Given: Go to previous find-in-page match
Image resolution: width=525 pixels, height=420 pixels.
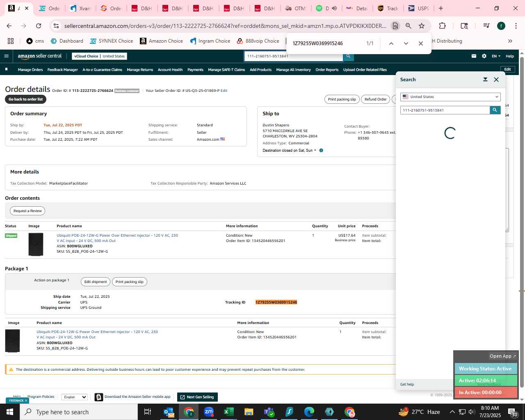Looking at the screenshot, I should [x=391, y=43].
